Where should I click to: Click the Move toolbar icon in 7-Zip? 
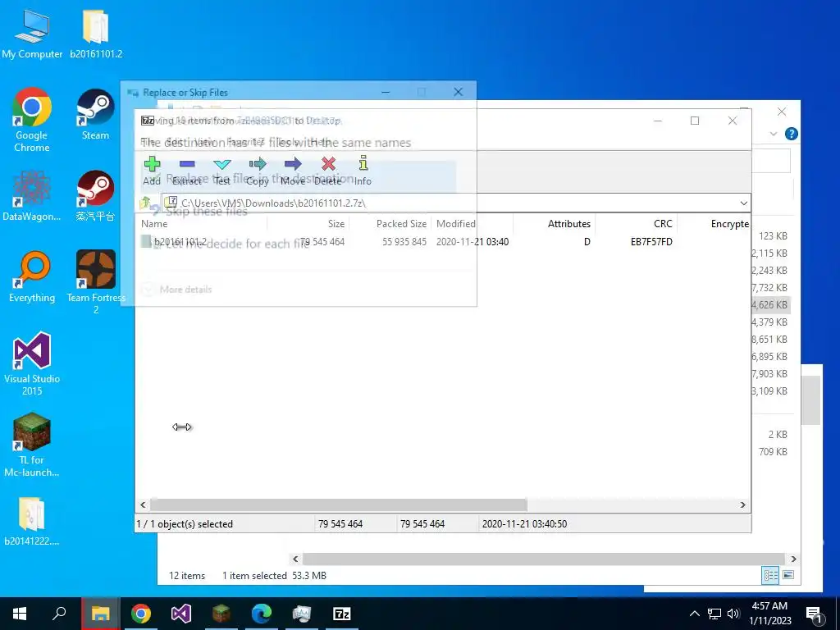293,171
